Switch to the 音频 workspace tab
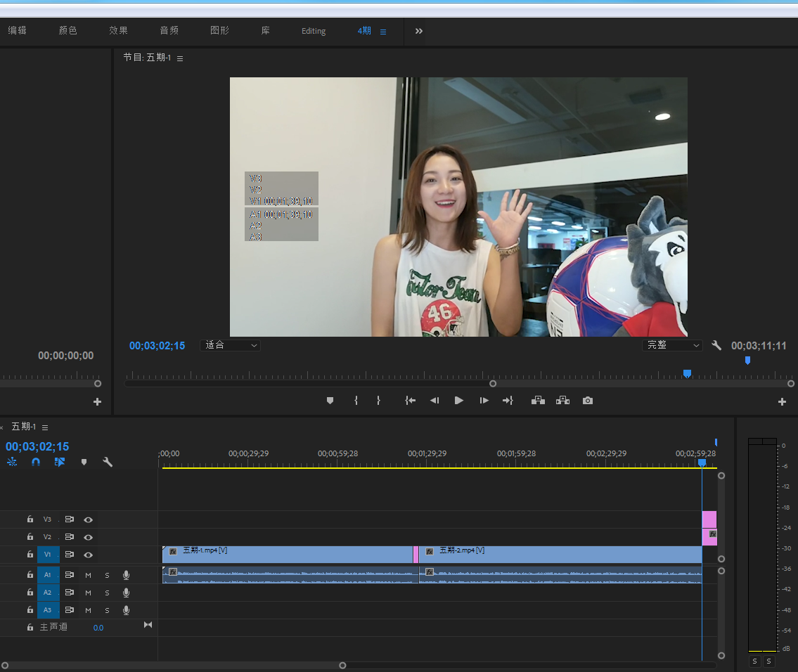798x672 pixels. pos(169,31)
